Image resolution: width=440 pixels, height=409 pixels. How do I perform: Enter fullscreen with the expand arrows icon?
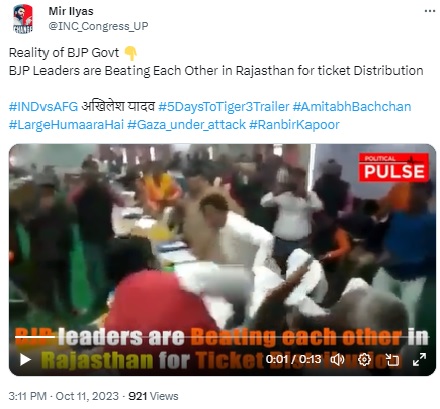pyautogui.click(x=419, y=359)
